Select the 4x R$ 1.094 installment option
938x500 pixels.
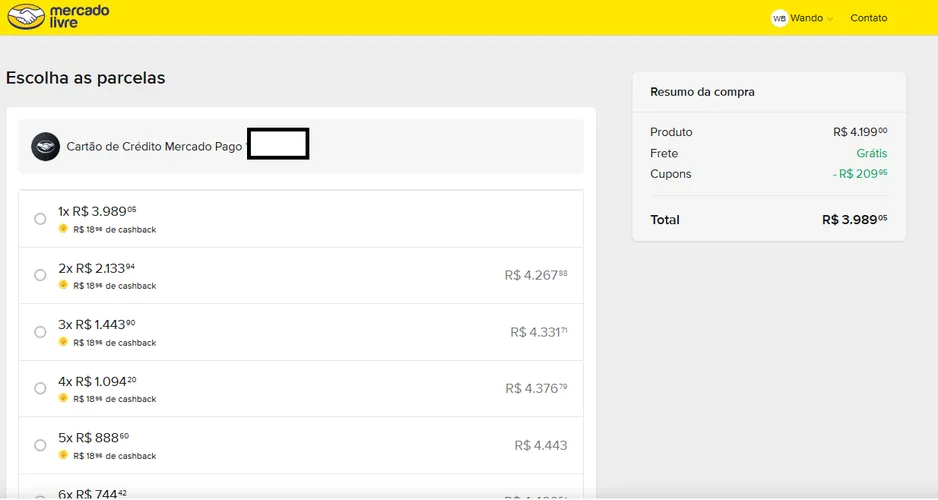(x=40, y=388)
